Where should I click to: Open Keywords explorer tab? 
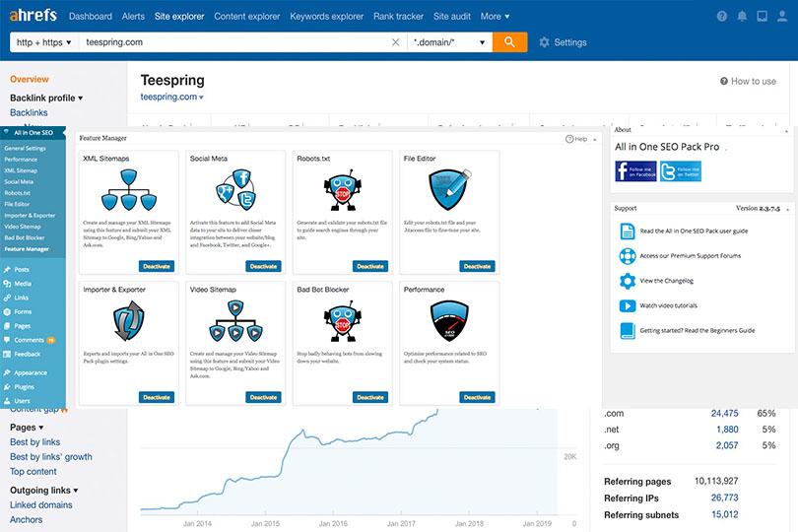pos(327,17)
